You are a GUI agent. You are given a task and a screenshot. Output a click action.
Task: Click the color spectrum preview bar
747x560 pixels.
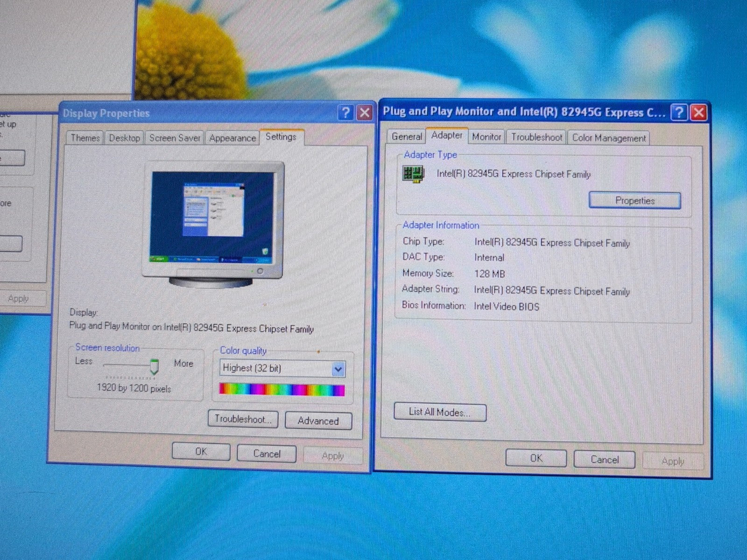(282, 390)
